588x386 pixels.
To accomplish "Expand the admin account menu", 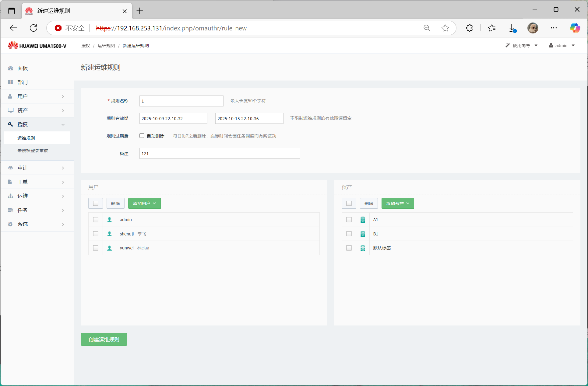I will (562, 46).
